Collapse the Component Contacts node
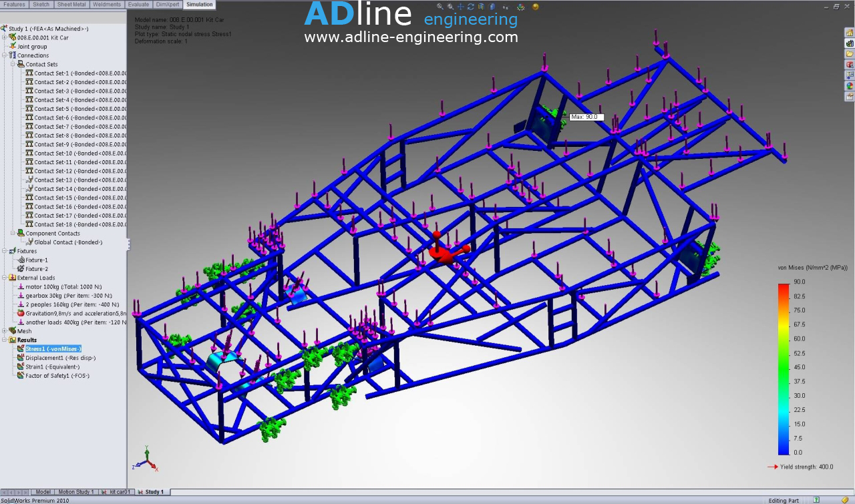 click(13, 233)
